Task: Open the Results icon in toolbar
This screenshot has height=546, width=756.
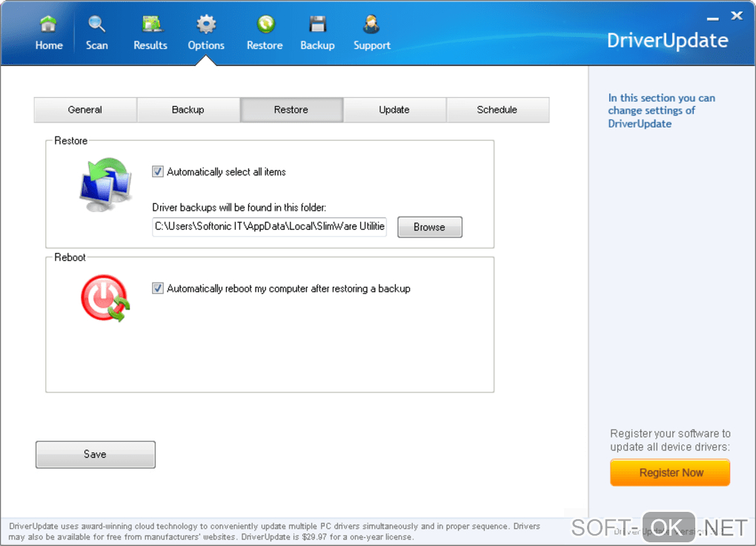Action: click(151, 23)
